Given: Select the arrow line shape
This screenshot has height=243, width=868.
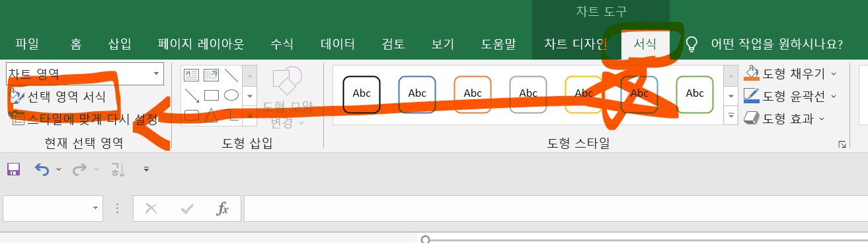Looking at the screenshot, I should click(192, 95).
